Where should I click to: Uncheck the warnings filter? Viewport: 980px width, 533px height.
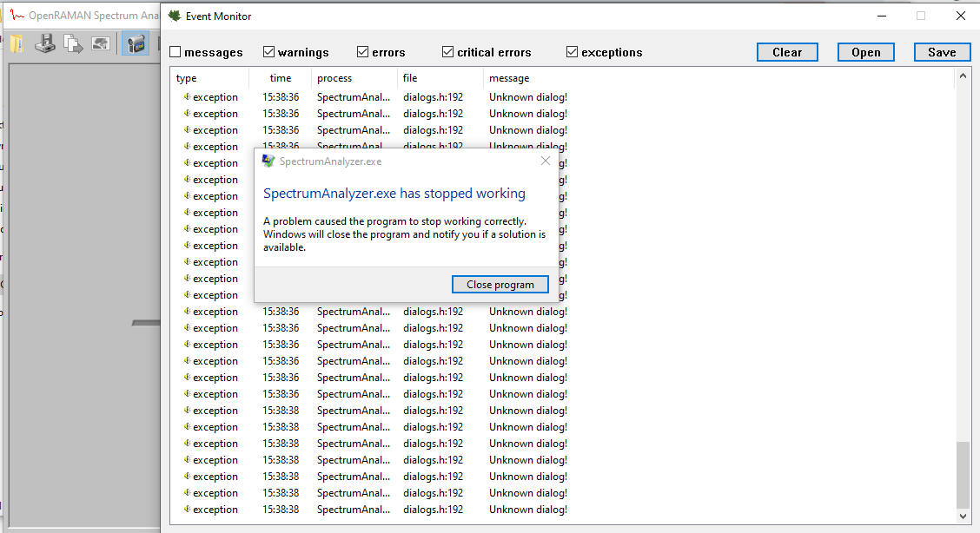(269, 52)
